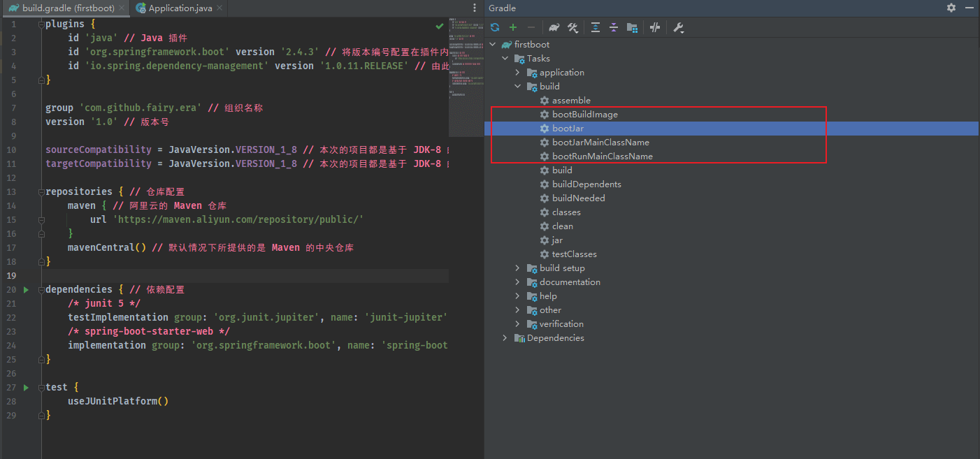Open the hammer-and-wrench build actions dropdown icon
The width and height of the screenshot is (980, 459).
point(572,27)
